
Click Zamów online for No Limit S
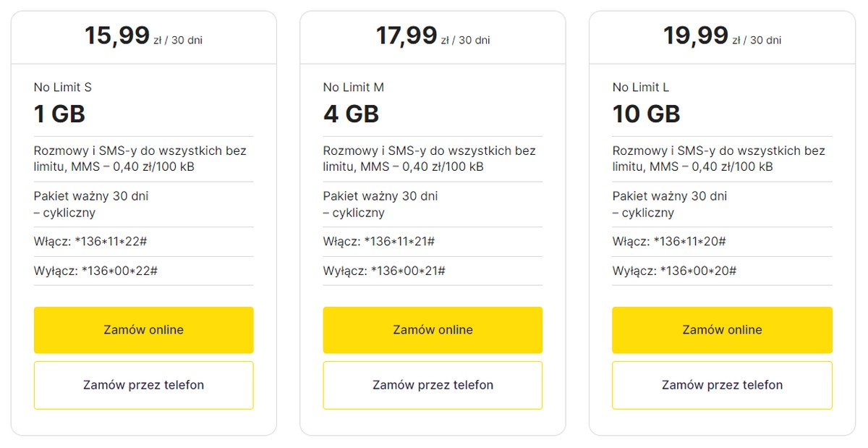(143, 330)
